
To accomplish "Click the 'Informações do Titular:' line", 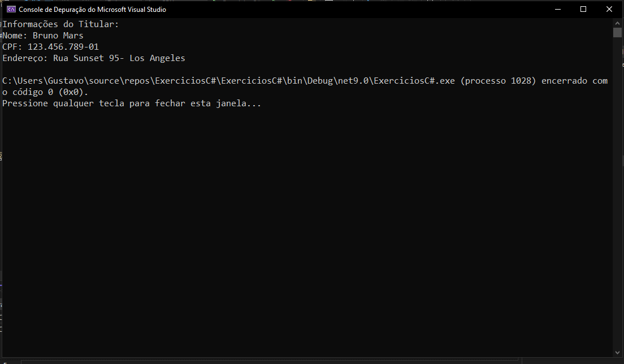I will [60, 24].
